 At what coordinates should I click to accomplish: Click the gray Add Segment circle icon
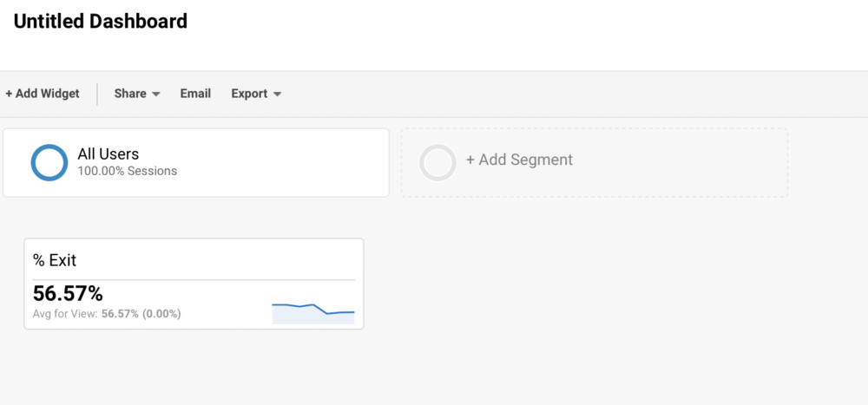[x=437, y=162]
